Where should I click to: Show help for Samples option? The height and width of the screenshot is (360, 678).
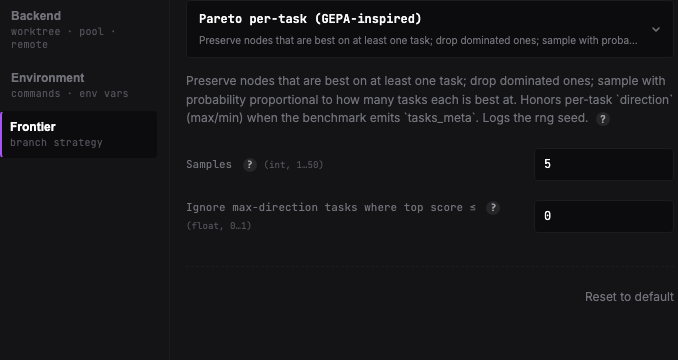249,165
